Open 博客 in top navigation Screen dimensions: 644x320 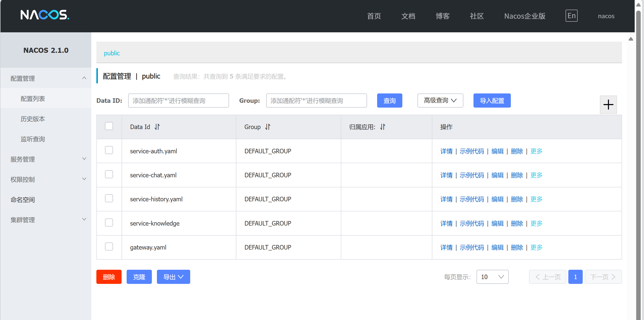tap(442, 16)
